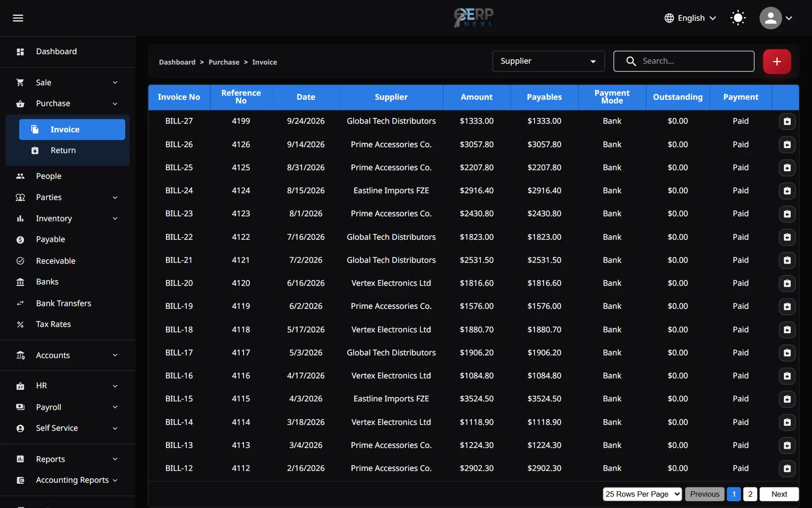
Task: Click the search magnifier icon
Action: click(631, 61)
